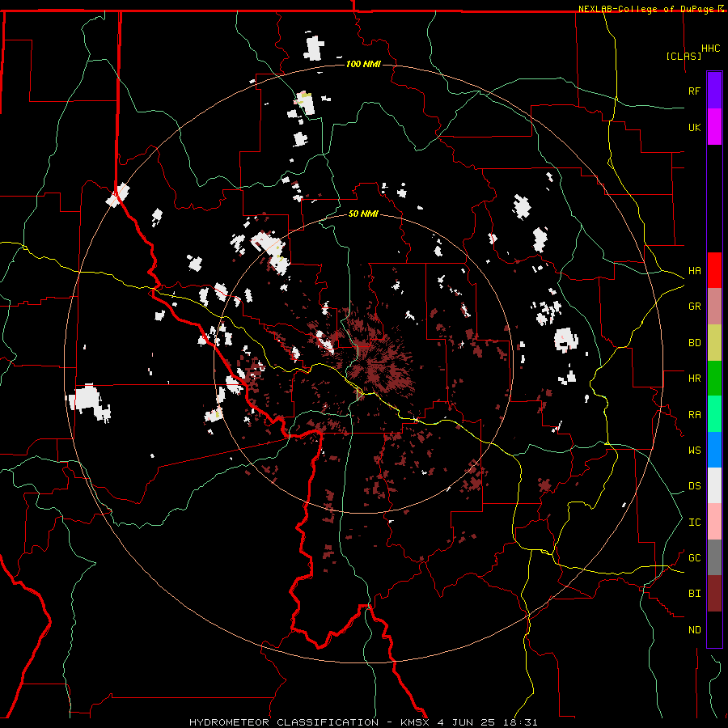
Task: Click the Hydrometeor Classification KMSX title text
Action: pyautogui.click(x=363, y=722)
